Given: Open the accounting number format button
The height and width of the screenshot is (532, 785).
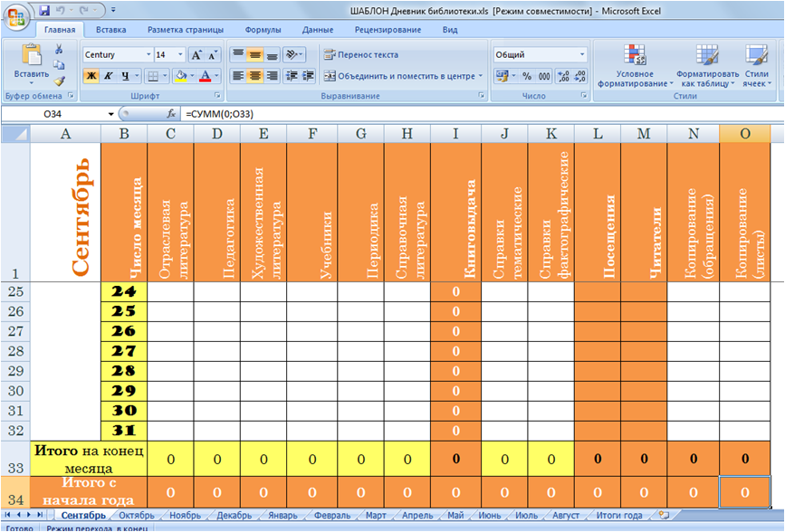Looking at the screenshot, I should [501, 76].
